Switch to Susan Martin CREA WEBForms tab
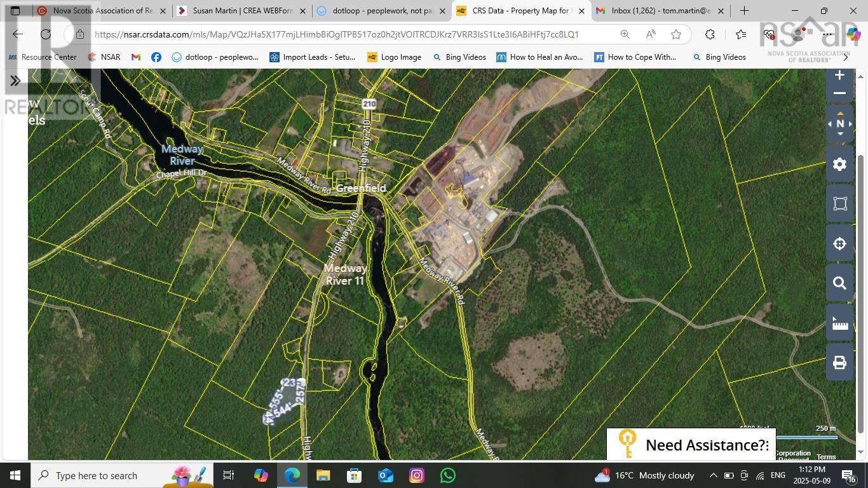The width and height of the screenshot is (868, 488). [242, 11]
